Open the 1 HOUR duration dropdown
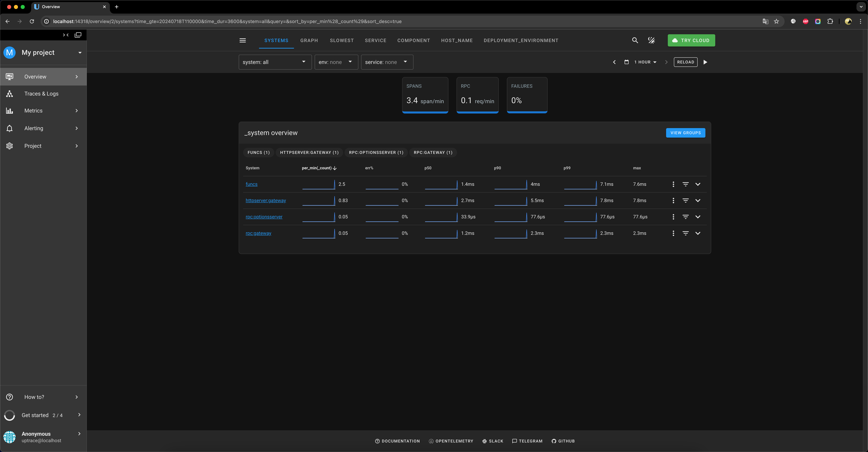The image size is (868, 452). click(645, 62)
